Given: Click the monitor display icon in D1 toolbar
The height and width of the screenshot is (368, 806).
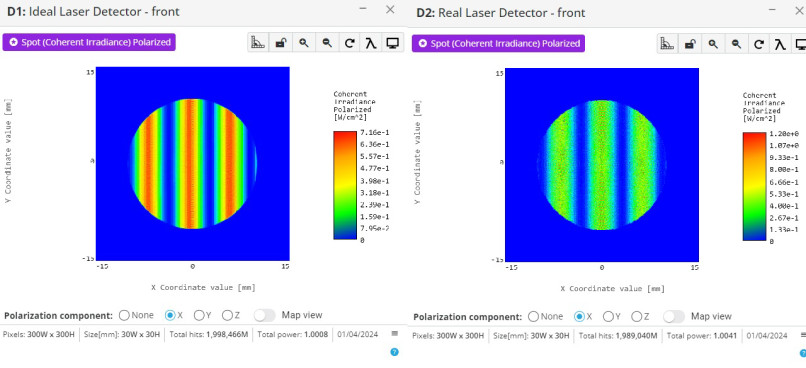Looking at the screenshot, I should coord(392,43).
